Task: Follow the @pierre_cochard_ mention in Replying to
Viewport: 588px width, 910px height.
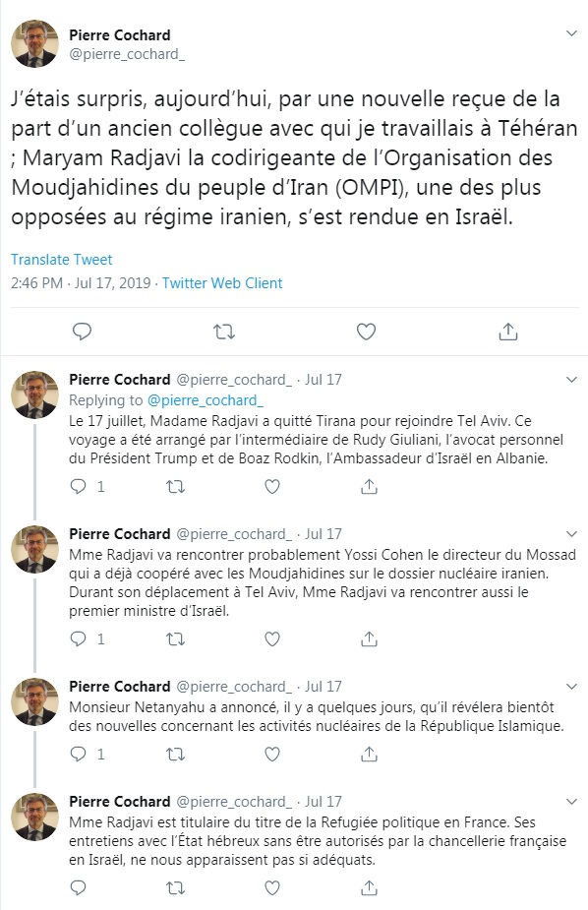Action: pos(206,400)
